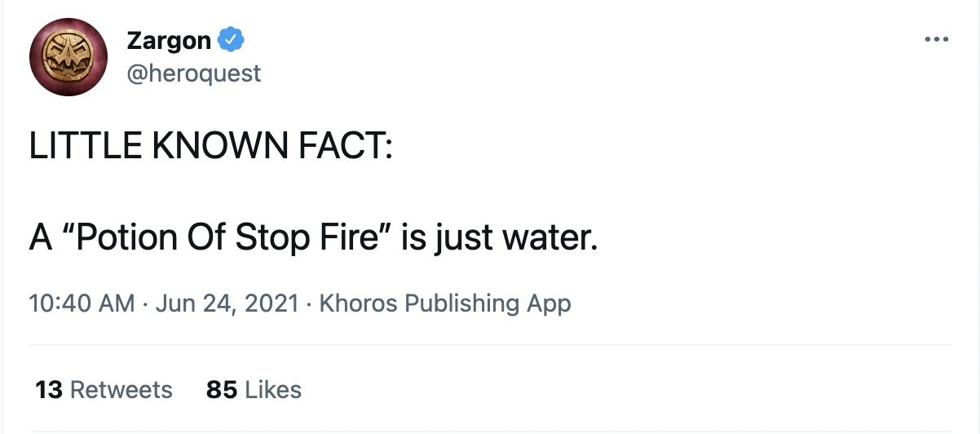Image resolution: width=980 pixels, height=434 pixels.
Task: Click the 10:40 AM timestamp
Action: (x=82, y=303)
